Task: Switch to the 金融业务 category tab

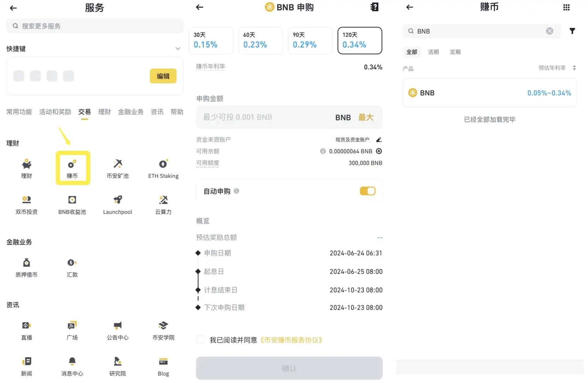Action: point(130,112)
